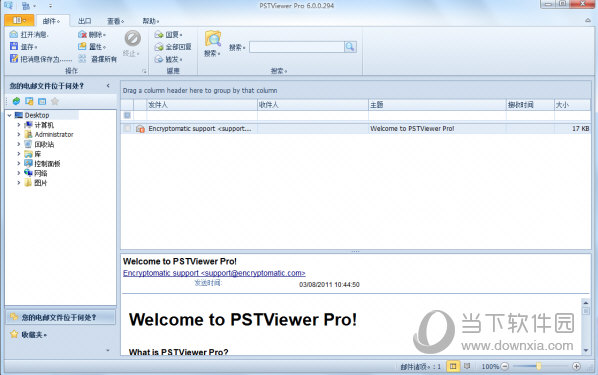The image size is (598, 375).
Task: Select the 回收站 tree item
Action: point(44,144)
